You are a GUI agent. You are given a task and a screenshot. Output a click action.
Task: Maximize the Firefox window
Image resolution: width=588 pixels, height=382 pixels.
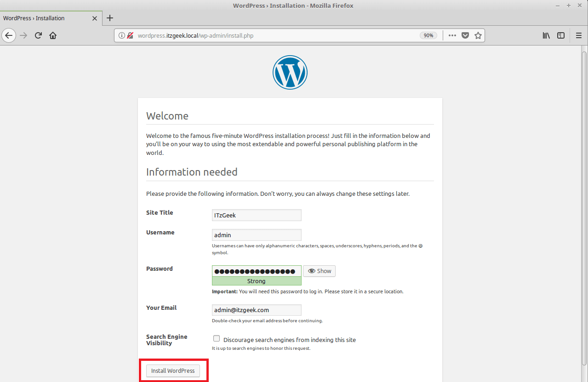[x=569, y=6]
